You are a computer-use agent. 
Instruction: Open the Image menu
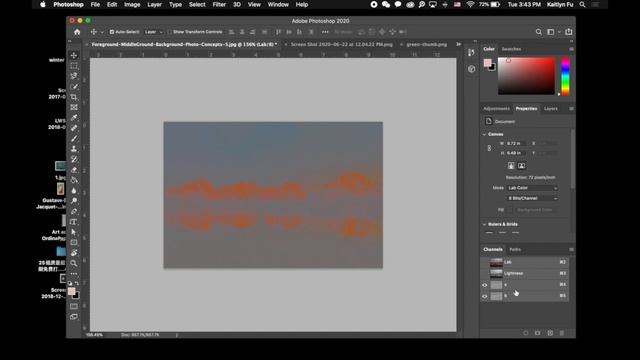tap(132, 4)
